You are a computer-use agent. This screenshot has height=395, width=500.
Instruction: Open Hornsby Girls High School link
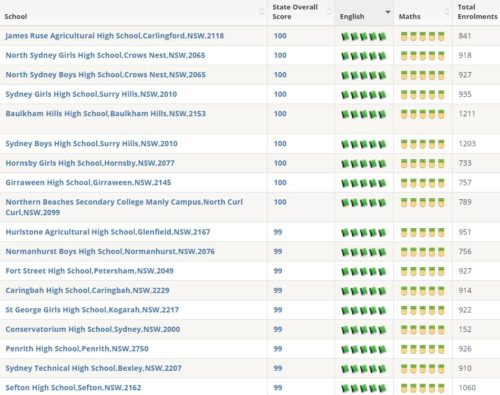click(x=90, y=163)
